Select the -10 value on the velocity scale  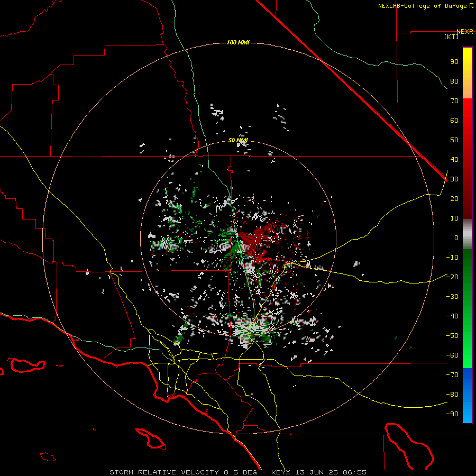click(452, 258)
